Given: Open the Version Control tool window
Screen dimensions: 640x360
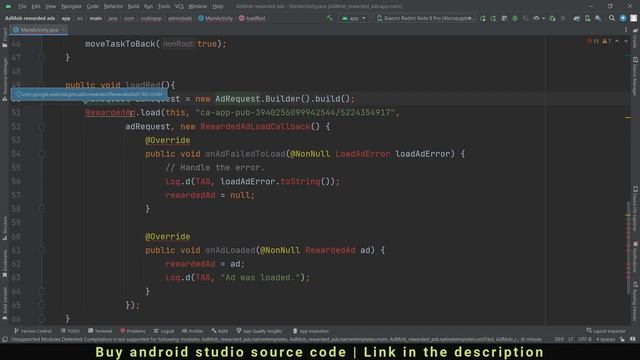Looking at the screenshot, I should 33,331.
